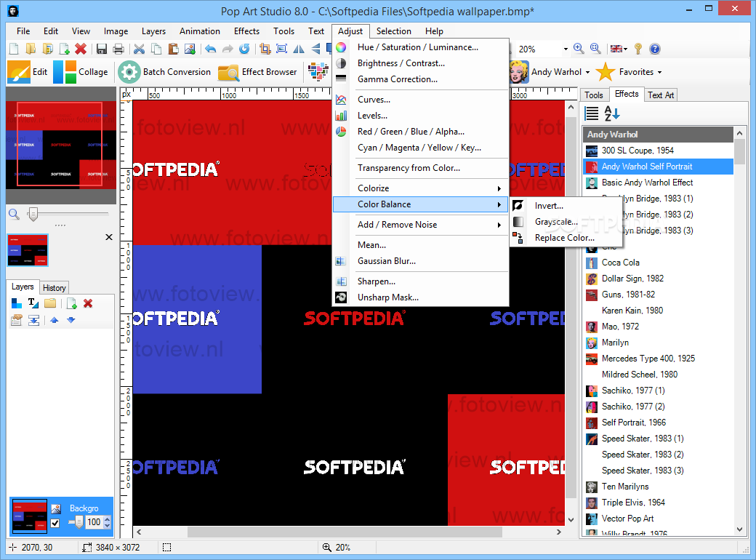Click the merge layers down icon
Viewport: 756px width, 560px height.
click(x=33, y=320)
